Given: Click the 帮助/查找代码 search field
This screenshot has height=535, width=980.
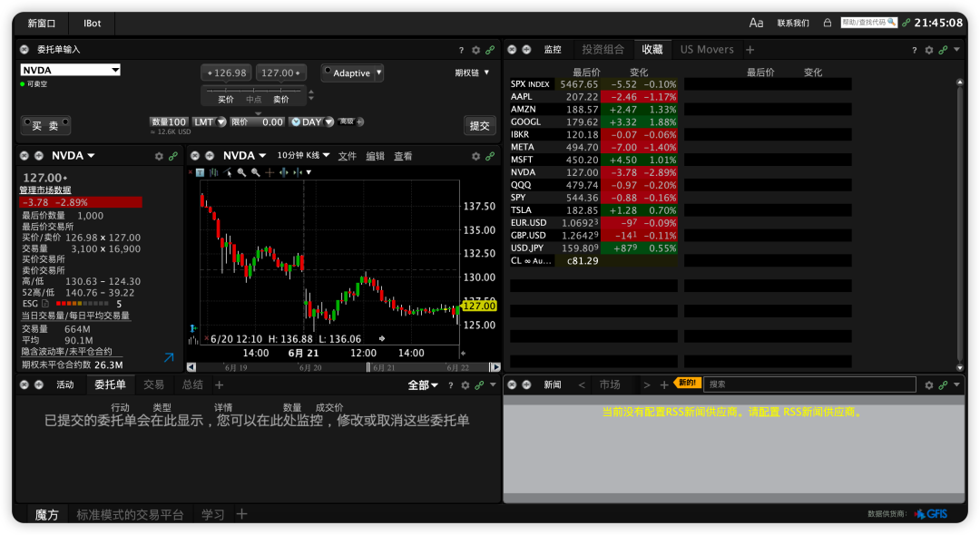Looking at the screenshot, I should coord(868,23).
